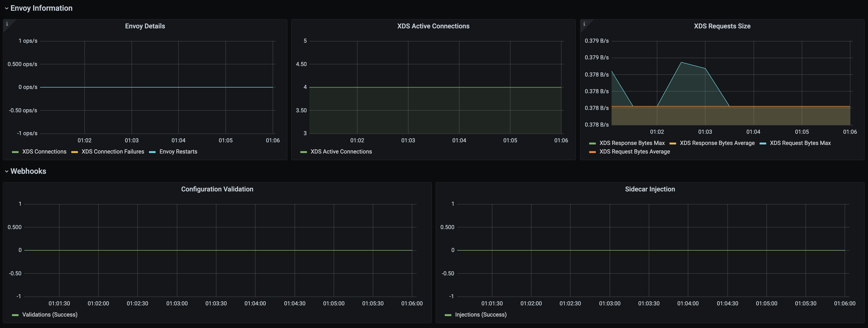Click -1 ops/s axis label in Envoy Details
868x328 pixels.
27,133
